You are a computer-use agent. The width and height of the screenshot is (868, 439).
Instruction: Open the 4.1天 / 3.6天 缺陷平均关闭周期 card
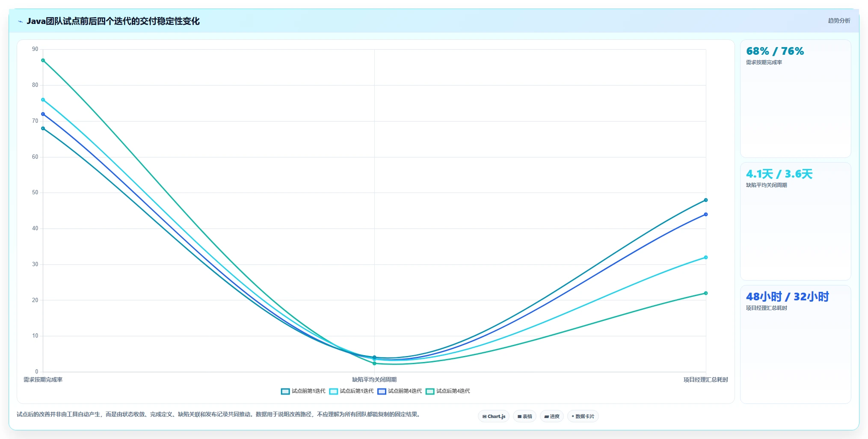tap(795, 222)
